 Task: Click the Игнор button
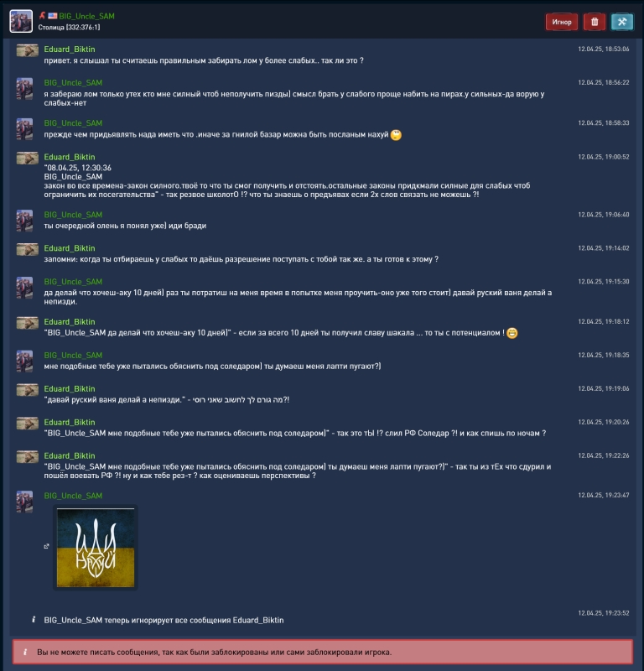click(x=562, y=22)
